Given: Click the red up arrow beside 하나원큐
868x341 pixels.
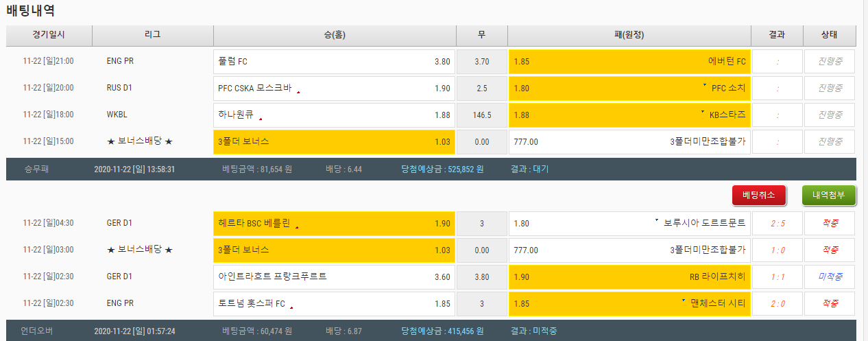Looking at the screenshot, I should point(261,118).
